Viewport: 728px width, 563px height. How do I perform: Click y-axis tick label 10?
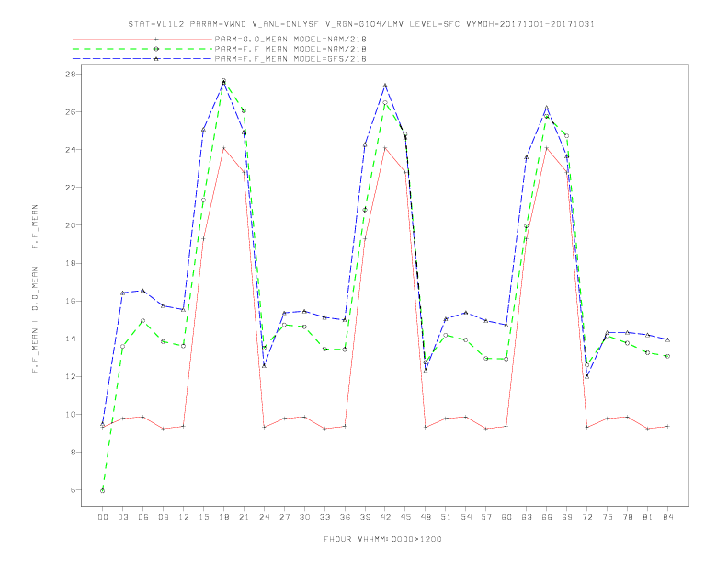tap(71, 414)
